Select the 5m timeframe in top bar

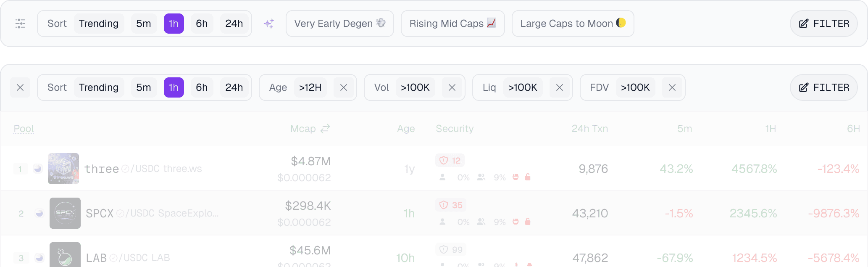[x=144, y=24]
